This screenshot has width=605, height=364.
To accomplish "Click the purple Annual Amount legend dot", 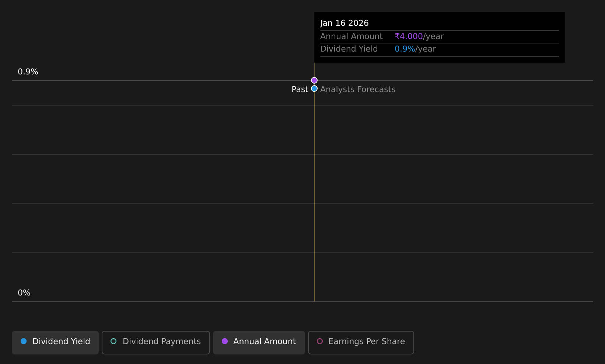I will click(x=225, y=341).
